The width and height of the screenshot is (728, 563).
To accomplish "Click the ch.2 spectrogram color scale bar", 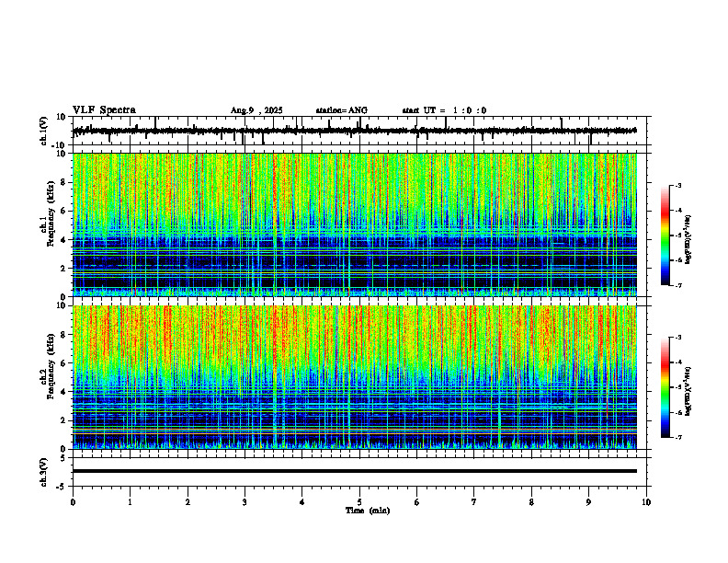I will [665, 387].
